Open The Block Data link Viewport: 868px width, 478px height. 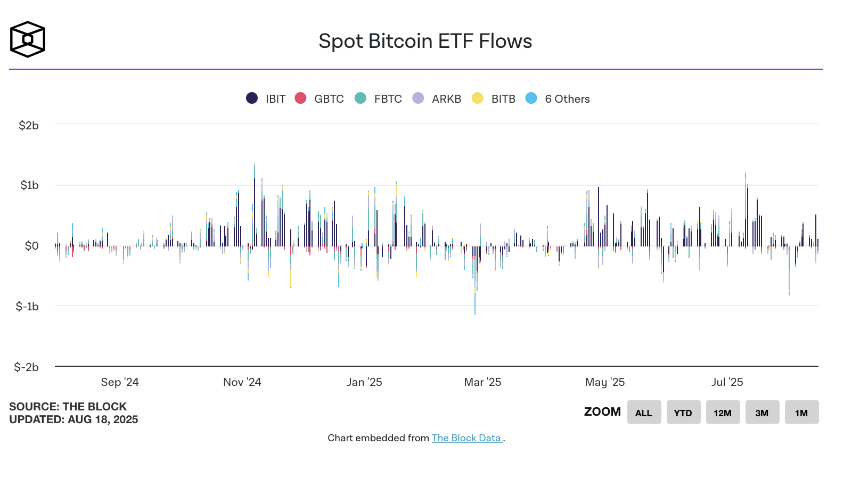466,438
